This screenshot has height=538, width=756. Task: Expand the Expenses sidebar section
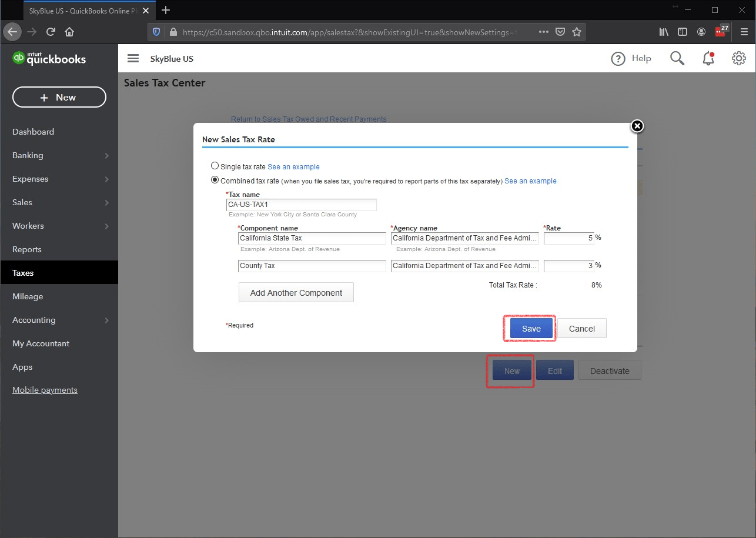tap(59, 179)
